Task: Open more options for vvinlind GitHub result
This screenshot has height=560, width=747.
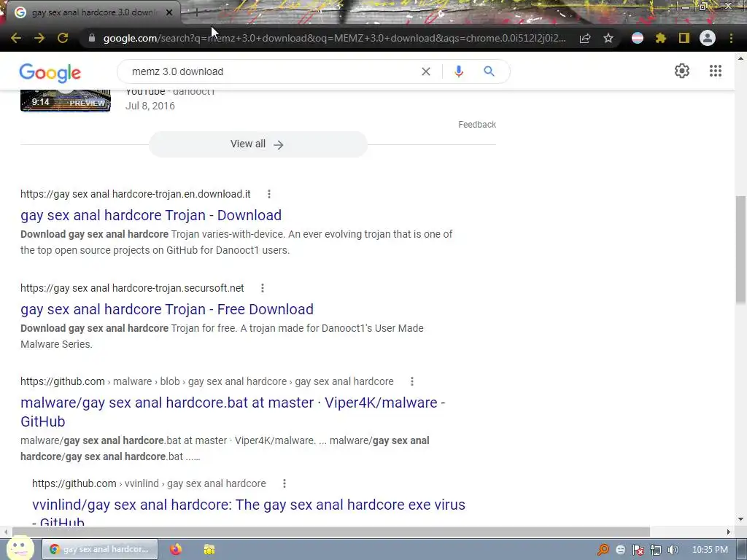Action: (285, 483)
